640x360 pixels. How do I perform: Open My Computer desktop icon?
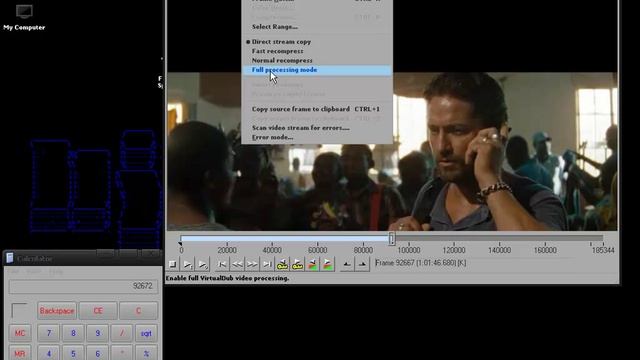click(24, 17)
